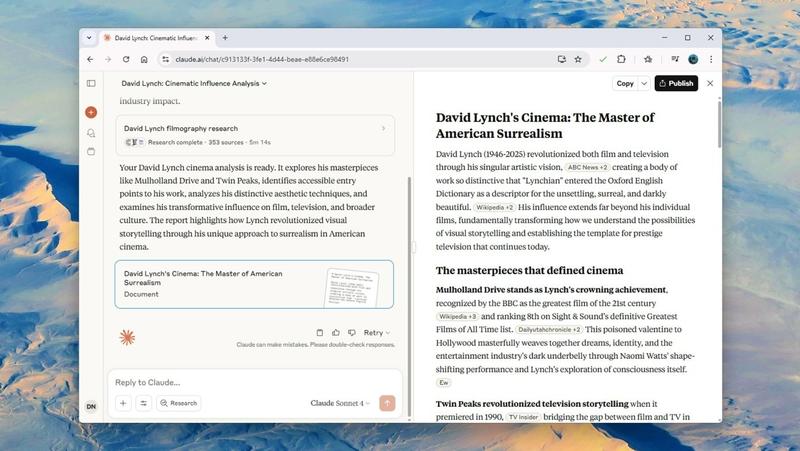Open the browser extensions puzzle icon
This screenshot has height=451, width=800.
click(x=621, y=59)
